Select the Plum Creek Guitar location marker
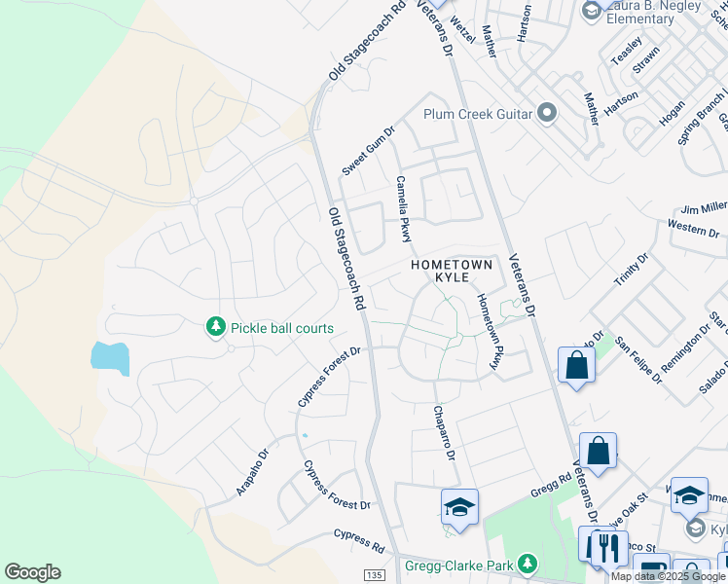728x584 pixels. point(547,113)
